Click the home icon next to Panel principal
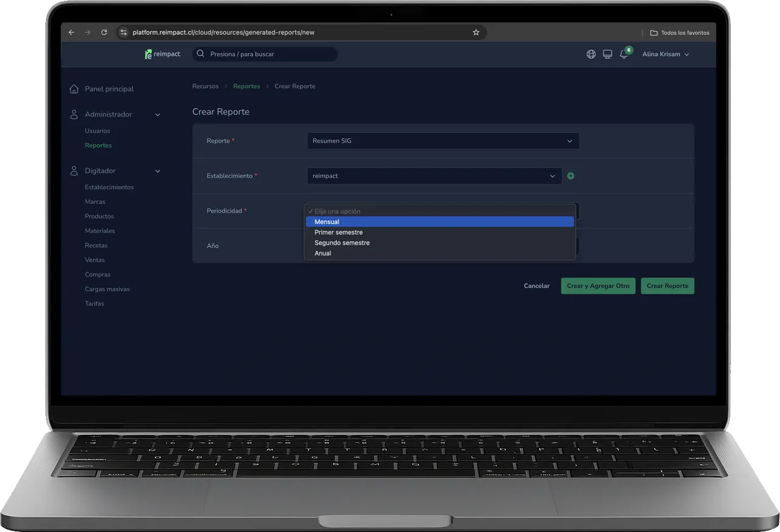 [73, 89]
